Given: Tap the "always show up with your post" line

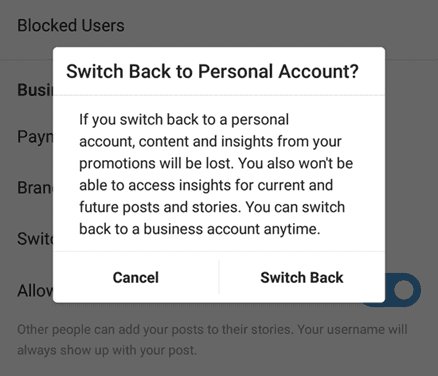Looking at the screenshot, I should 107,350.
